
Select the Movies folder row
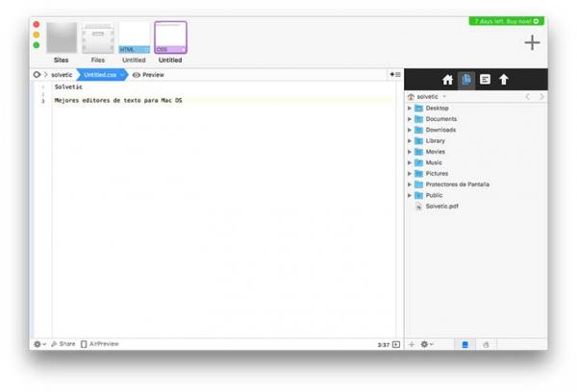(476, 152)
